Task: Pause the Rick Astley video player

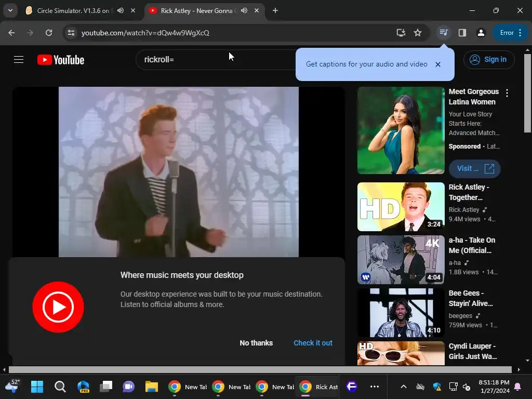Action: [179, 171]
